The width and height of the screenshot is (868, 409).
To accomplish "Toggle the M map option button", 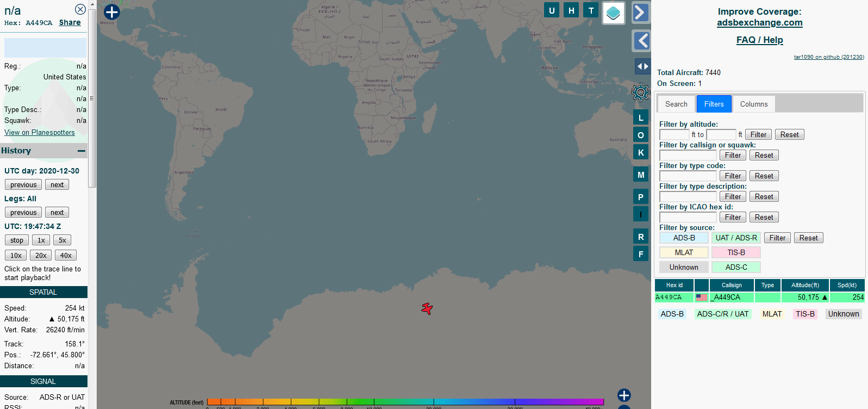I will tap(641, 175).
